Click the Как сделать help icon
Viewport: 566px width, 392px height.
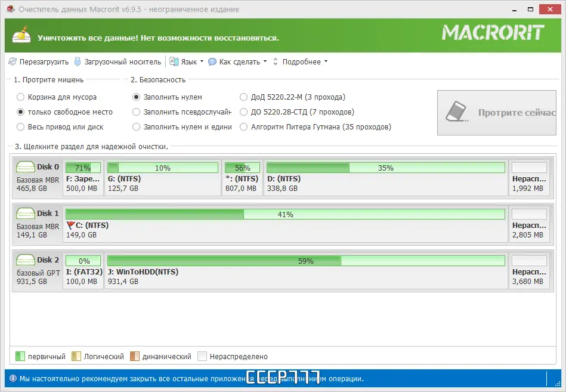[214, 61]
